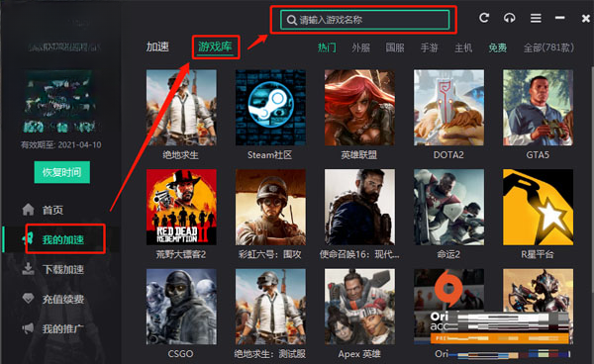Click the home icon beside 首页
Viewport: 594px width, 364px height.
(28, 210)
